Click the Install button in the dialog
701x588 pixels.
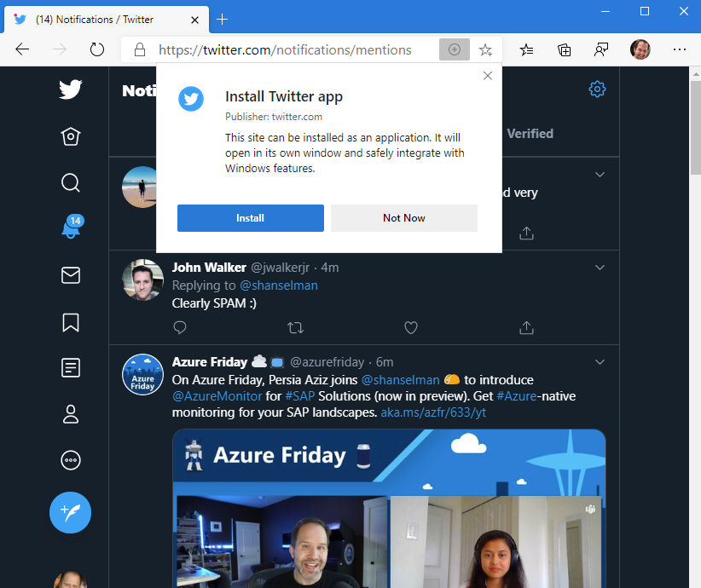[x=250, y=217]
